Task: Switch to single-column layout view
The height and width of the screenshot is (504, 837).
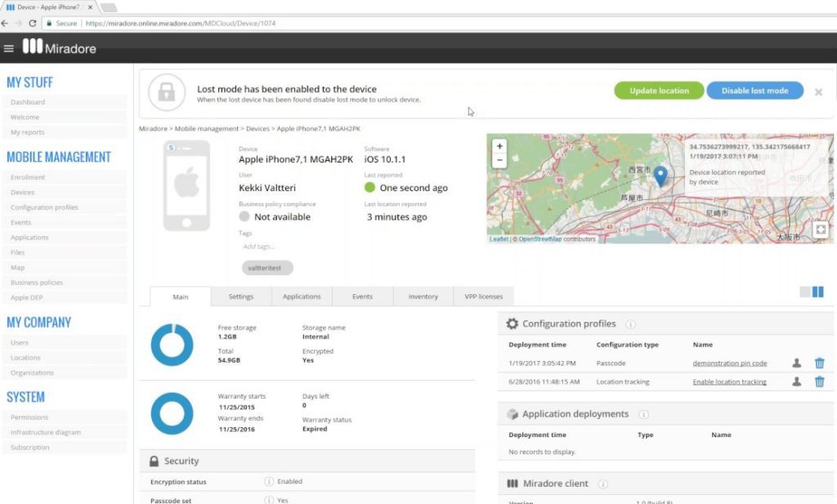Action: coord(805,292)
